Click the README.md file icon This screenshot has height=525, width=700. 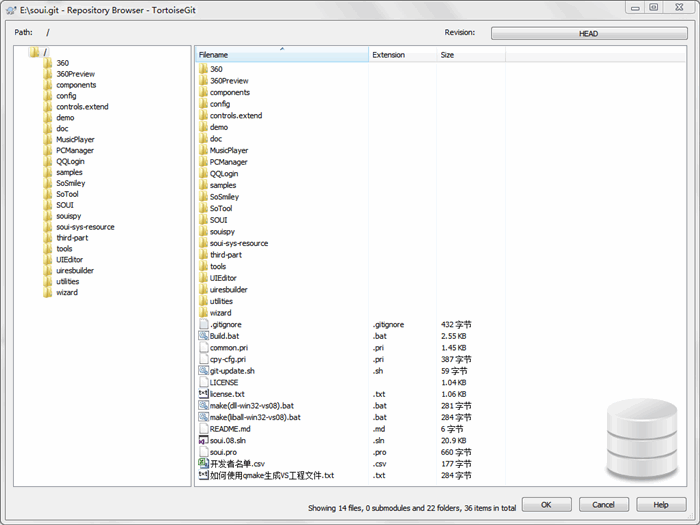pos(203,429)
